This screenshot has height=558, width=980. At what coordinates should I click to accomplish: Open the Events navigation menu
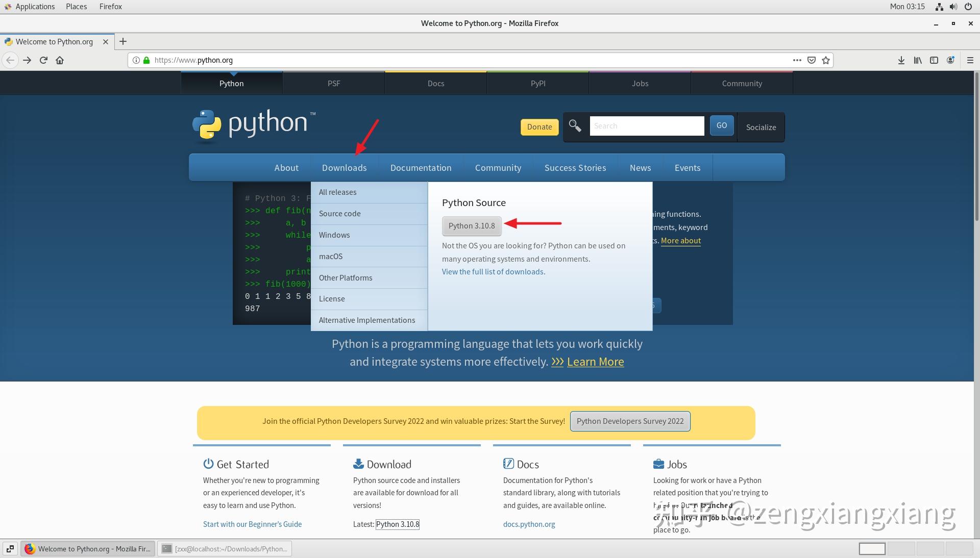tap(688, 168)
